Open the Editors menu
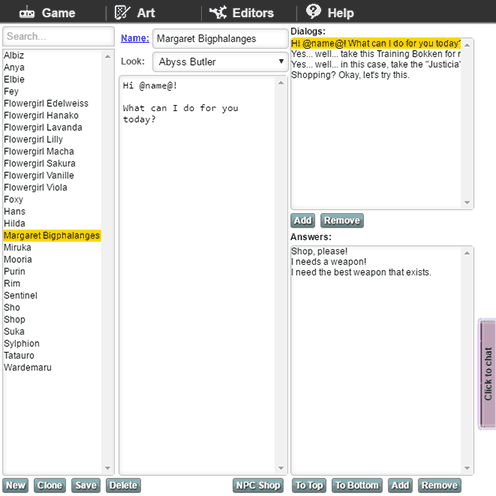 (x=242, y=13)
